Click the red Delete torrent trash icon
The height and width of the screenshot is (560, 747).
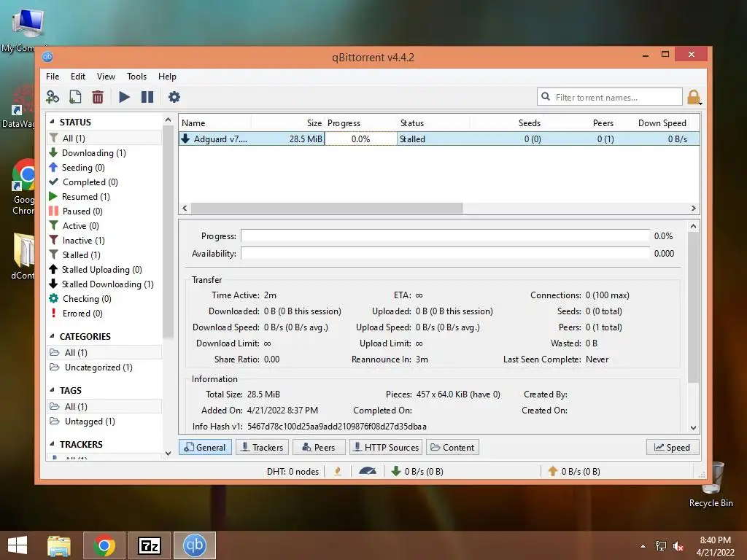click(x=98, y=97)
